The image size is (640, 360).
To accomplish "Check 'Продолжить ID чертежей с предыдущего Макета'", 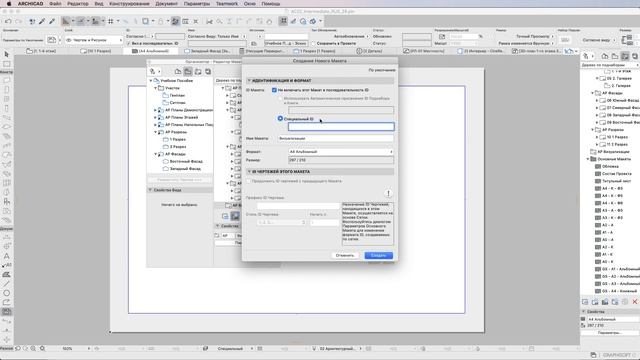I will pyautogui.click(x=249, y=181).
